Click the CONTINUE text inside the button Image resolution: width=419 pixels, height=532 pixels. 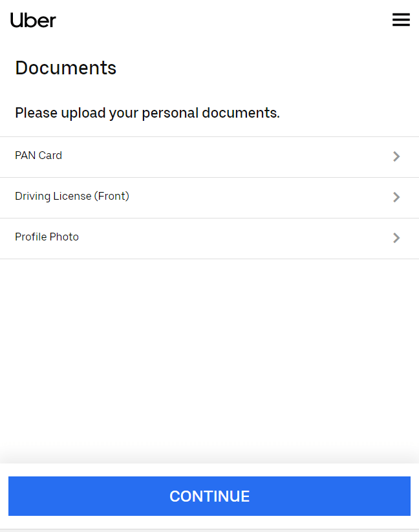(x=209, y=496)
